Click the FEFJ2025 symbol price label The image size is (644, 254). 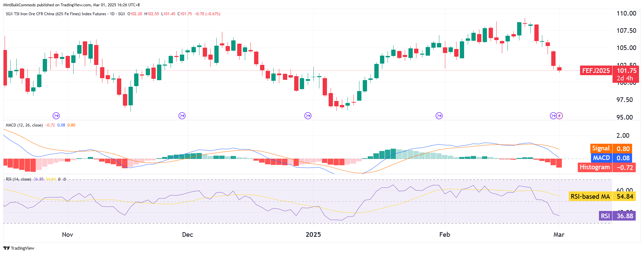point(596,71)
